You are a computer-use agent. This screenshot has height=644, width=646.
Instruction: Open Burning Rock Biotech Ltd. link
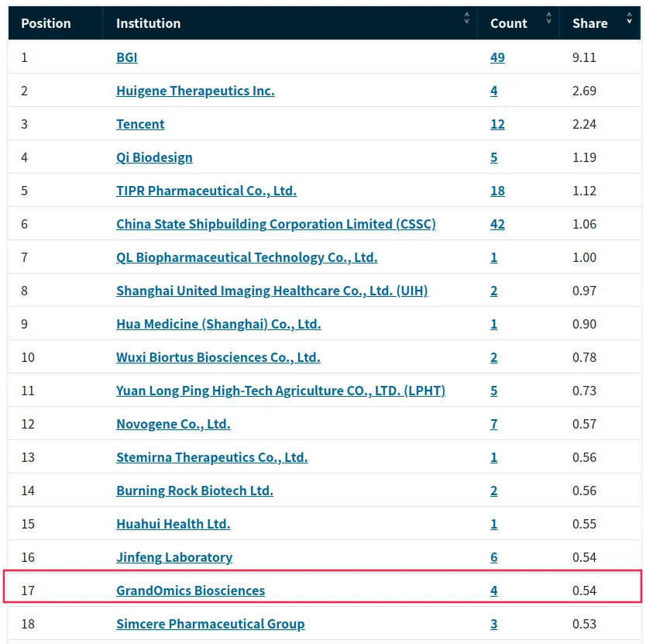click(x=194, y=491)
